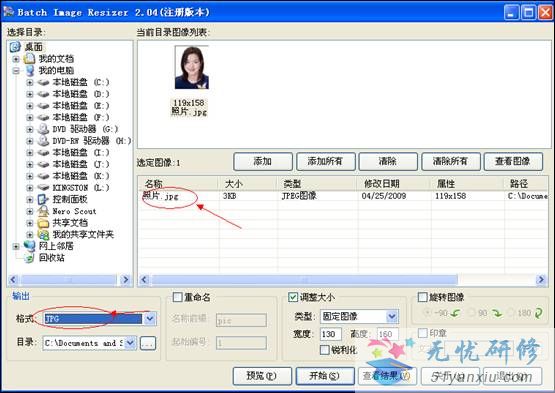Click the 04/25/2009 date cell
The image size is (555, 393).
(x=384, y=196)
